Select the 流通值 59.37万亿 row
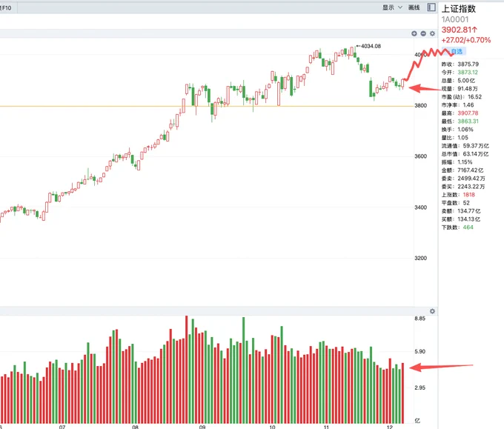 pyautogui.click(x=465, y=146)
